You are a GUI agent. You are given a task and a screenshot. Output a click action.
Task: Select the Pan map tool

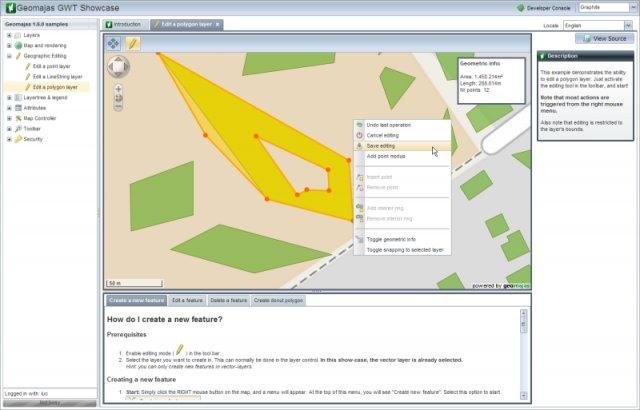pos(113,43)
